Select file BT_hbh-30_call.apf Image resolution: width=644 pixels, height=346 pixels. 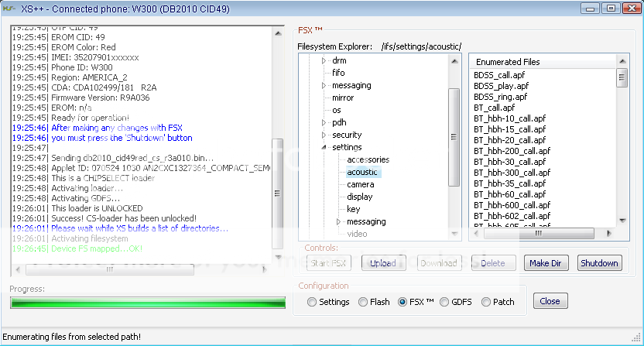509,162
